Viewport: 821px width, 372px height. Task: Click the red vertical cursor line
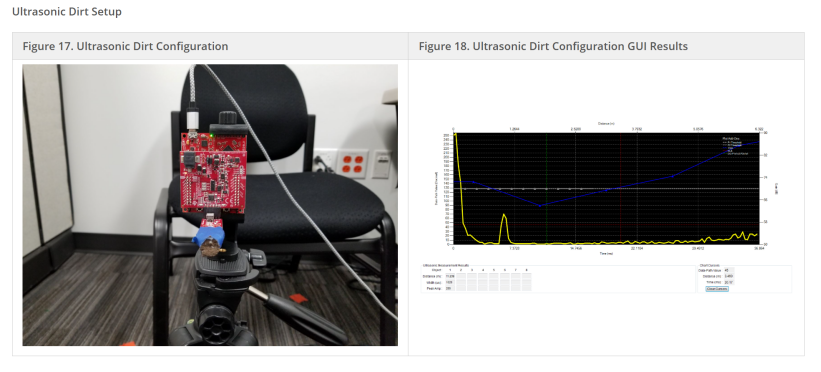620,189
